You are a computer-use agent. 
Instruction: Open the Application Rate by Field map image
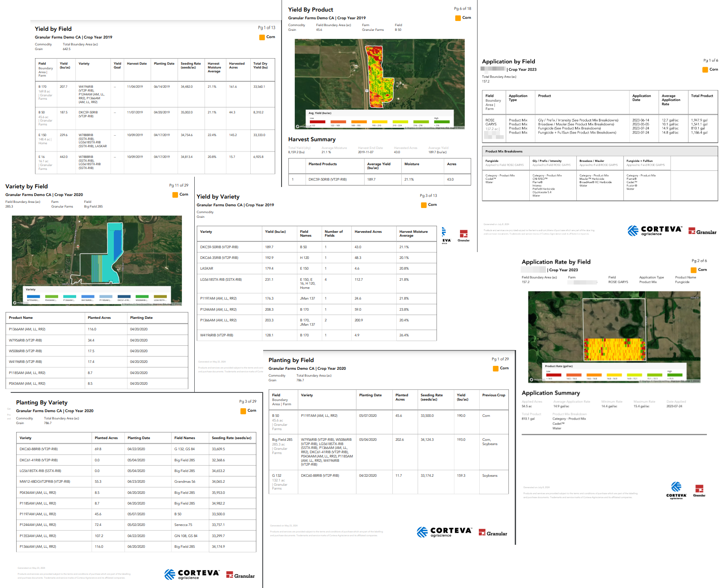pos(614,337)
